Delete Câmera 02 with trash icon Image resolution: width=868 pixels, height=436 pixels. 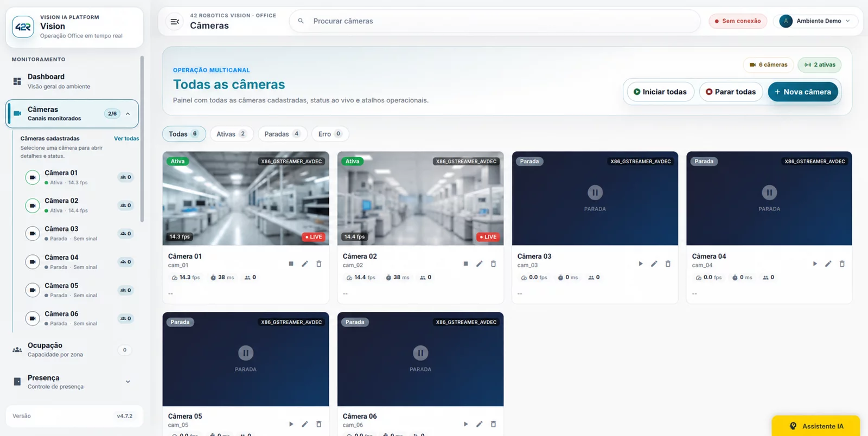(x=493, y=264)
